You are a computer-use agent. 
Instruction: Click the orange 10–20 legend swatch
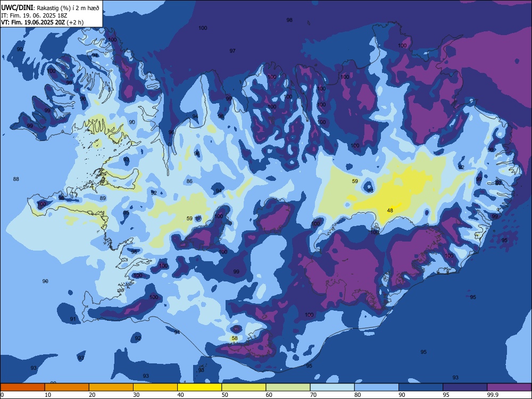67,387
